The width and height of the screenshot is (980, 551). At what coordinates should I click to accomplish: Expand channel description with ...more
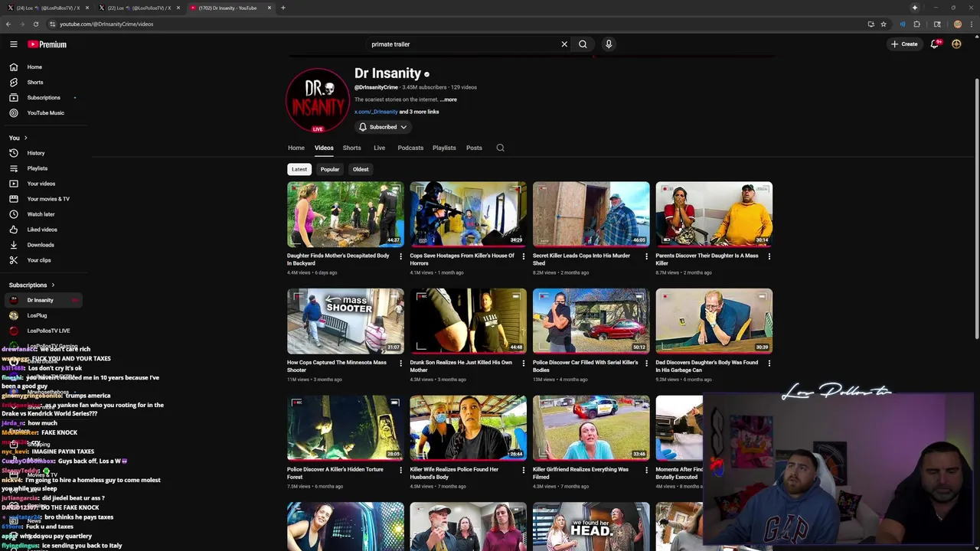pos(448,99)
